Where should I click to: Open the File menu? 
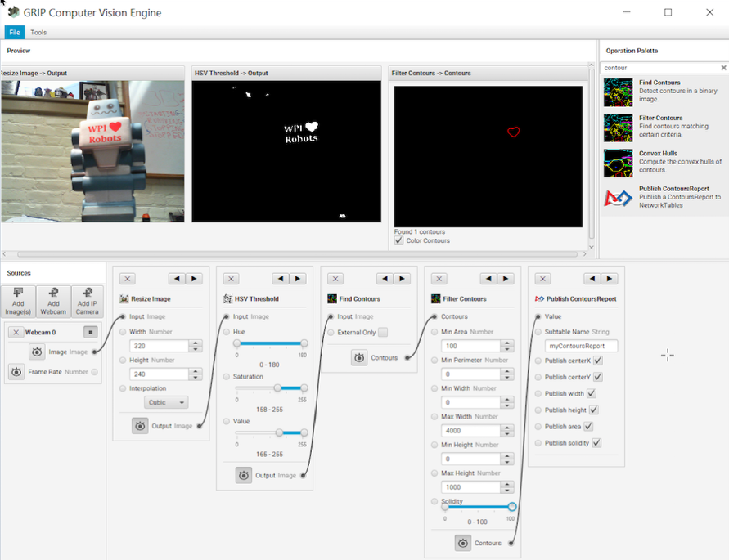[x=14, y=32]
